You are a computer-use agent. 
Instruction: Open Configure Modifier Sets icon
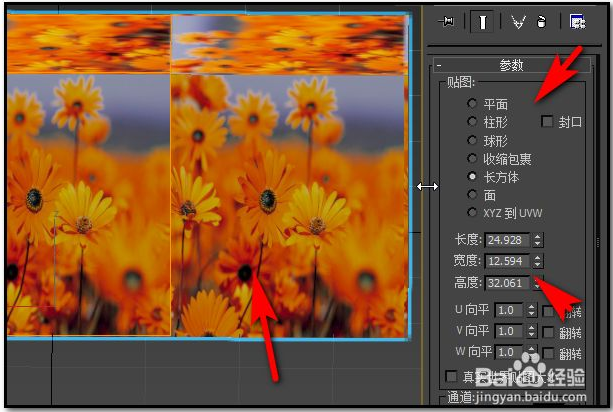coord(577,22)
